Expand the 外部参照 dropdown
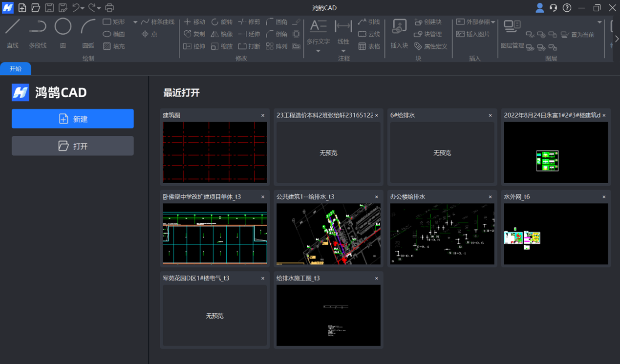This screenshot has width=620, height=364. (x=493, y=22)
